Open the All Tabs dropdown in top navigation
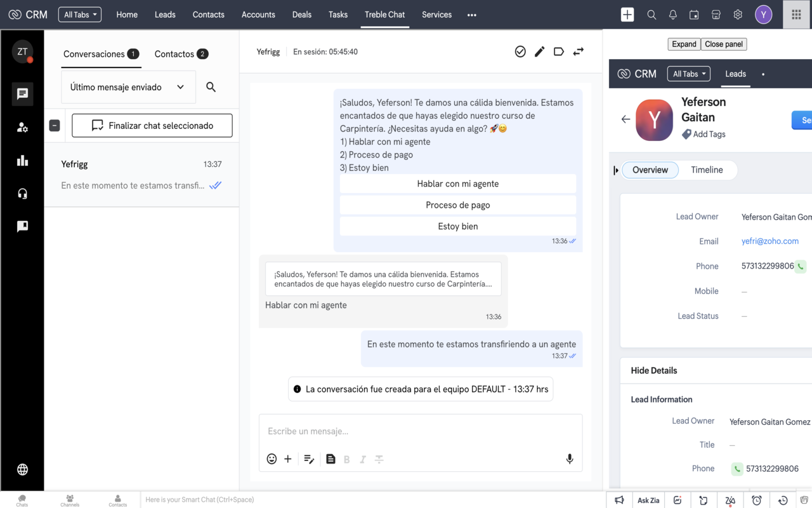This screenshot has height=508, width=812. (x=80, y=15)
